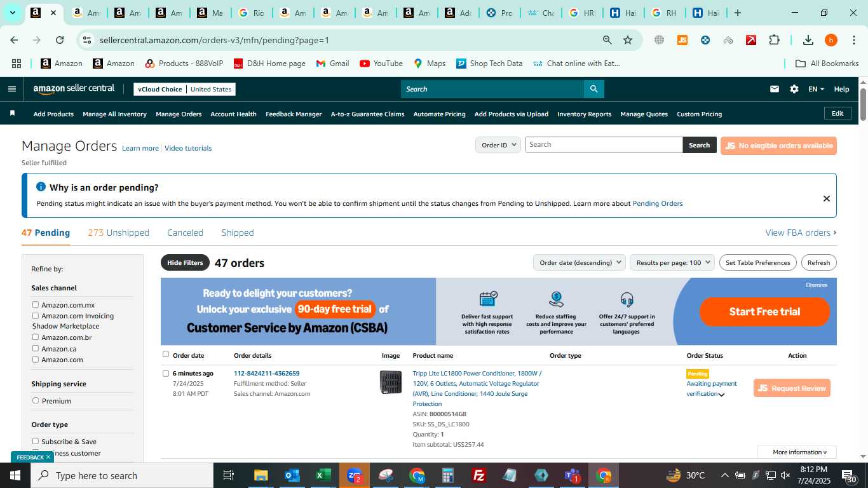The image size is (868, 488).
Task: Open the Seller Central hamburger menu
Action: click(11, 89)
